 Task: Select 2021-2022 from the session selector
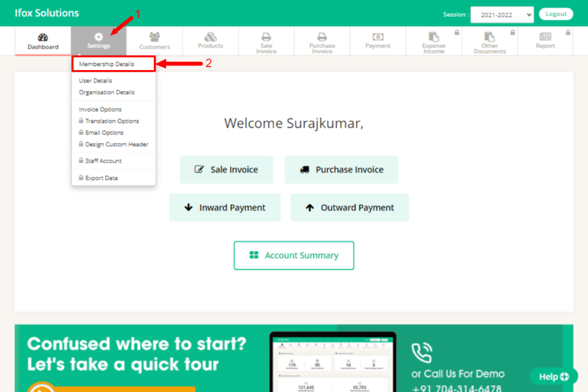click(x=502, y=14)
